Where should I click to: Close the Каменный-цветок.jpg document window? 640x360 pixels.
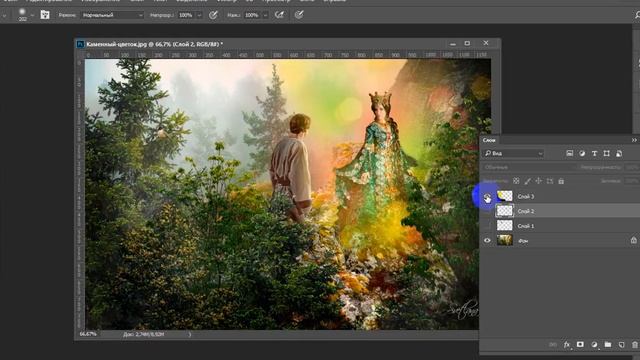point(486,43)
